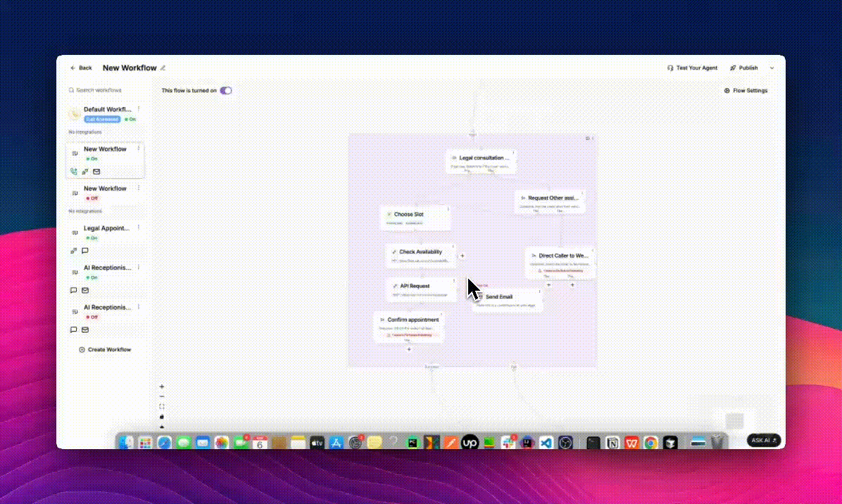Open Google Chrome in the Dock
This screenshot has width=842, height=504.
tap(651, 443)
